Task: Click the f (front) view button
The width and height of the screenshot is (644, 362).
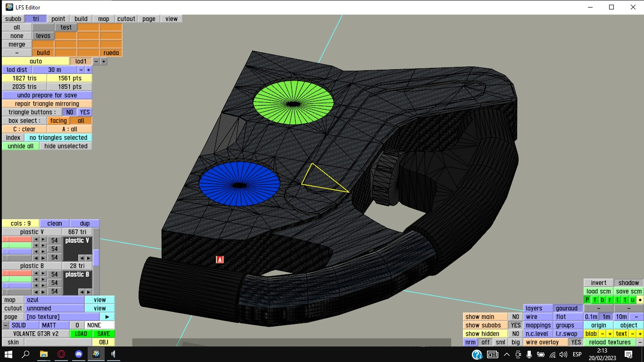Action: 595,300
